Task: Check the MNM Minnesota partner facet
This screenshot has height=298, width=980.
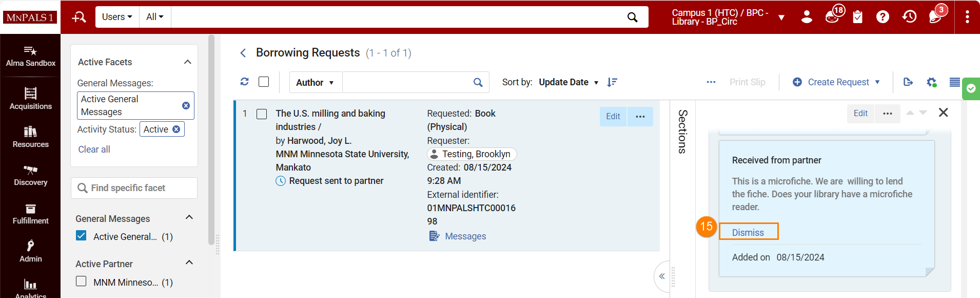Action: 81,282
